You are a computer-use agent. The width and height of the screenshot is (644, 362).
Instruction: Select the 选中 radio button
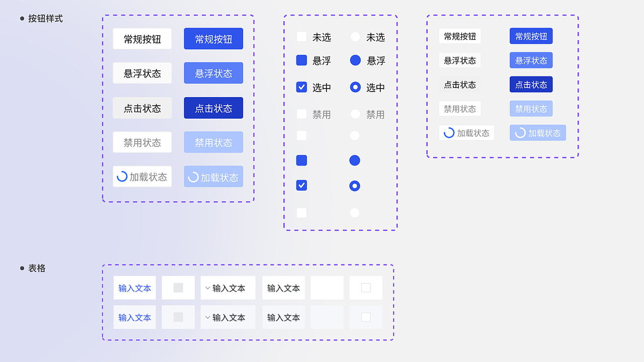(x=355, y=87)
